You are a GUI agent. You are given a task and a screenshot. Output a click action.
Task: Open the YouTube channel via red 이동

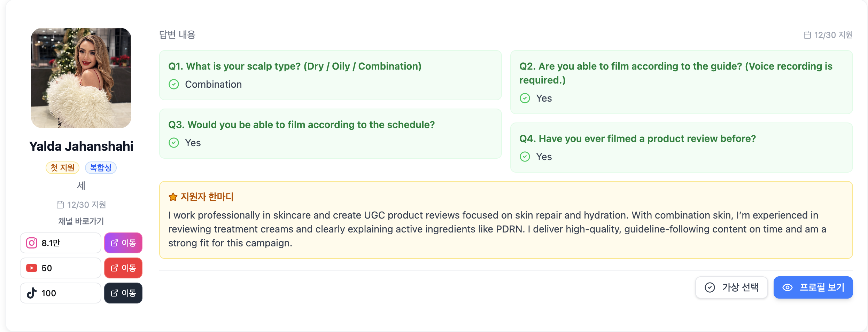[123, 268]
